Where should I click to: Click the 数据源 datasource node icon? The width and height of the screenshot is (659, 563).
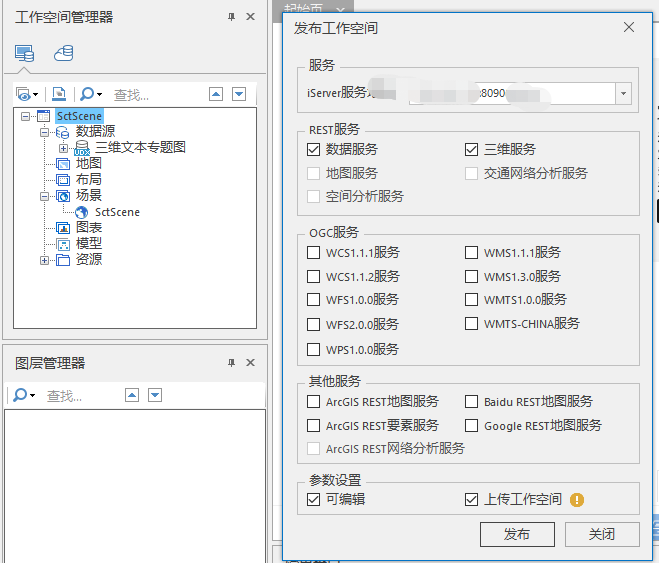62,132
